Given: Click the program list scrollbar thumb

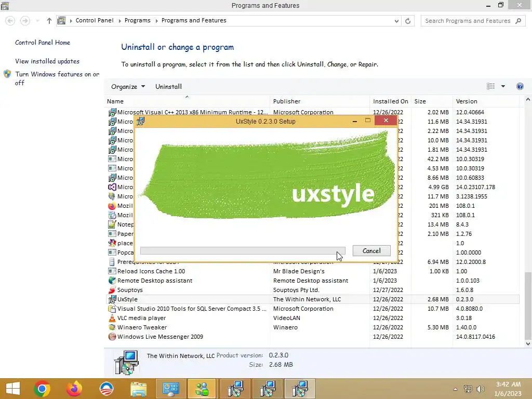Looking at the screenshot, I should (x=528, y=305).
